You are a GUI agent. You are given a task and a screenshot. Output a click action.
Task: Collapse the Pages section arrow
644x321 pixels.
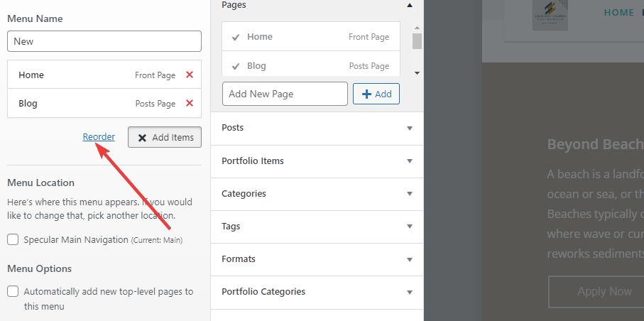pyautogui.click(x=409, y=6)
